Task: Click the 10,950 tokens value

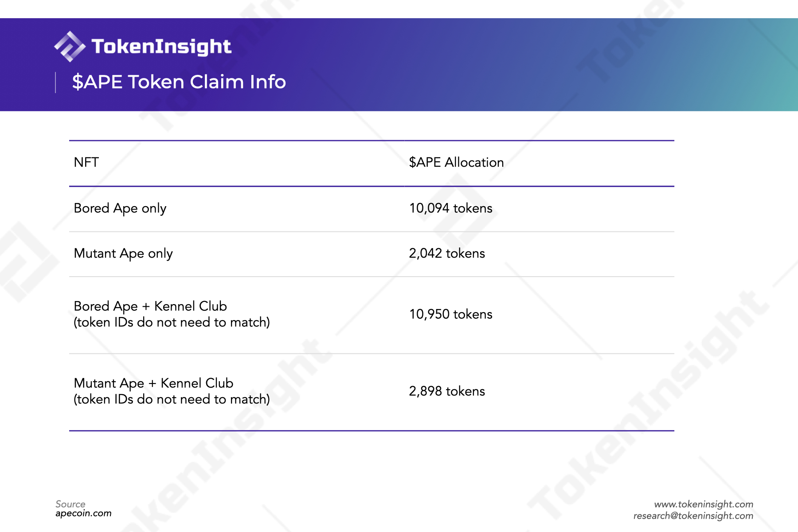Action: click(451, 314)
